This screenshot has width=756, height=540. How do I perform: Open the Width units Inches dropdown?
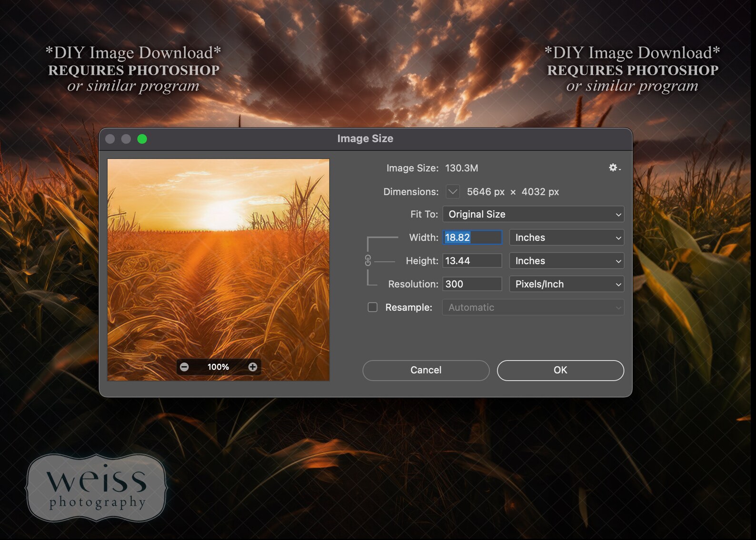click(567, 237)
